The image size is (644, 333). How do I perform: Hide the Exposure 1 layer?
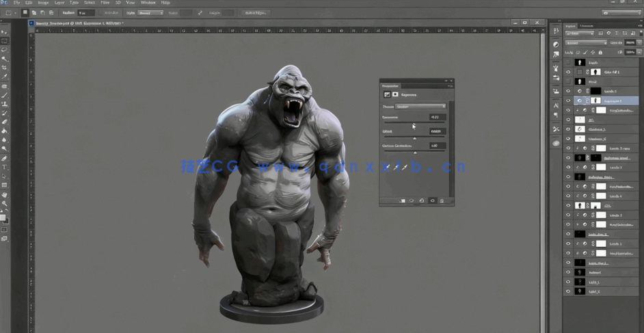point(568,101)
